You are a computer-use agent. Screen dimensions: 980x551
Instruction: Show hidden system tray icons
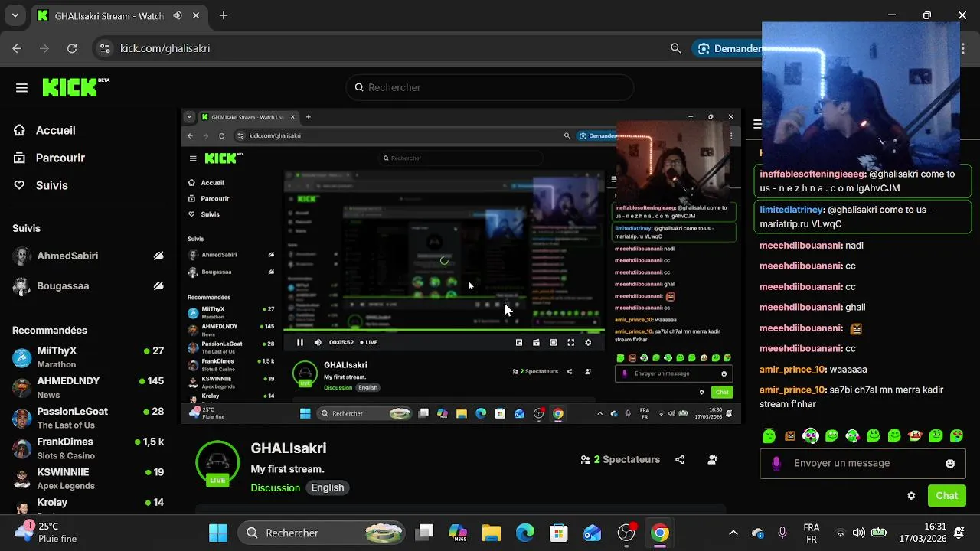point(733,533)
